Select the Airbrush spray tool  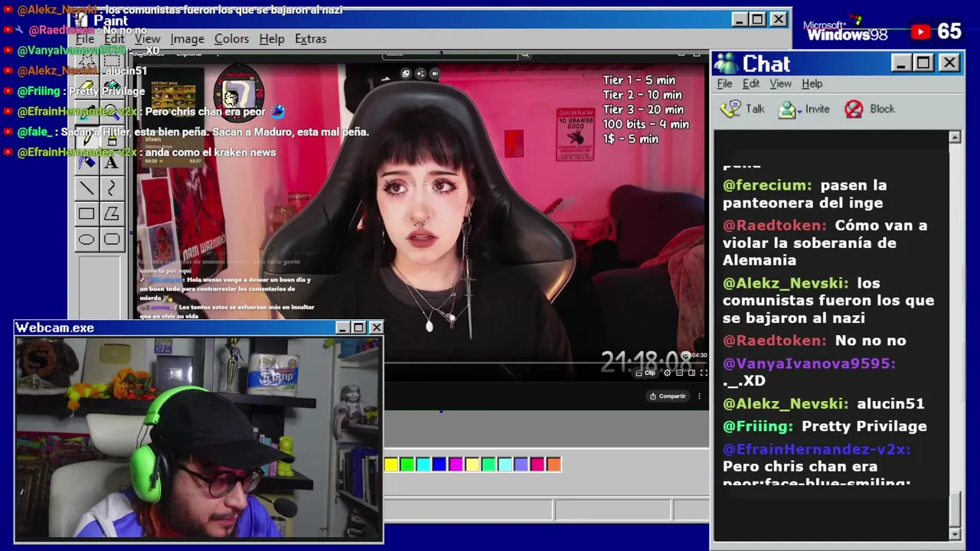pyautogui.click(x=87, y=162)
